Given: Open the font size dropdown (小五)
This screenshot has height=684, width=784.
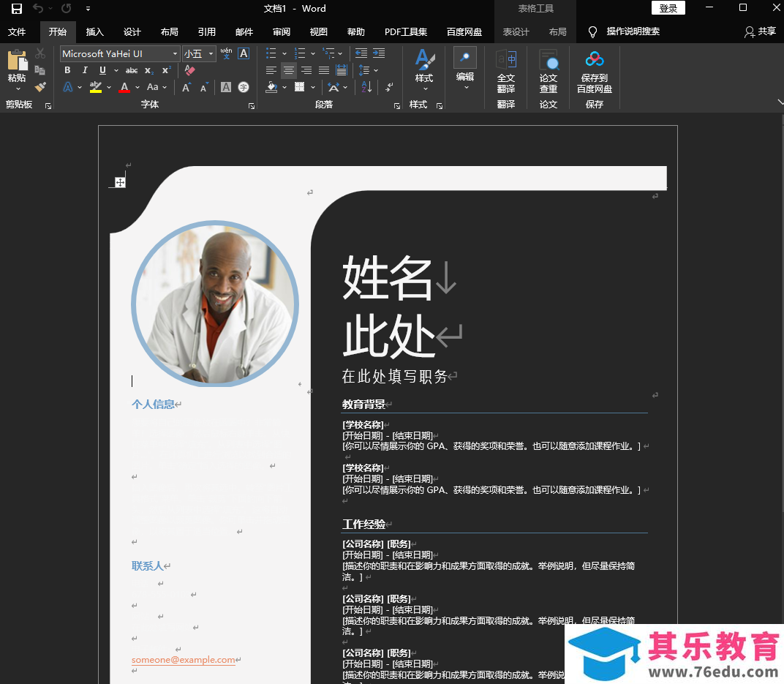Looking at the screenshot, I should click(211, 53).
